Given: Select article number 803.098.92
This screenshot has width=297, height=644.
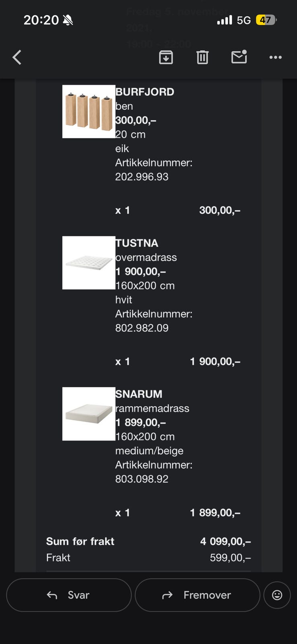Looking at the screenshot, I should (x=142, y=479).
